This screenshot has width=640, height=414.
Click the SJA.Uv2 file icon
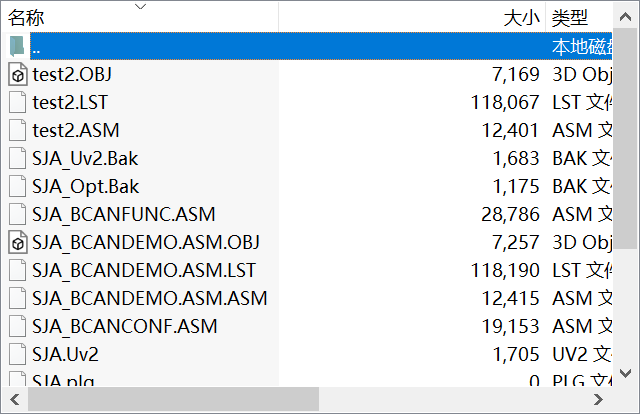pos(18,354)
